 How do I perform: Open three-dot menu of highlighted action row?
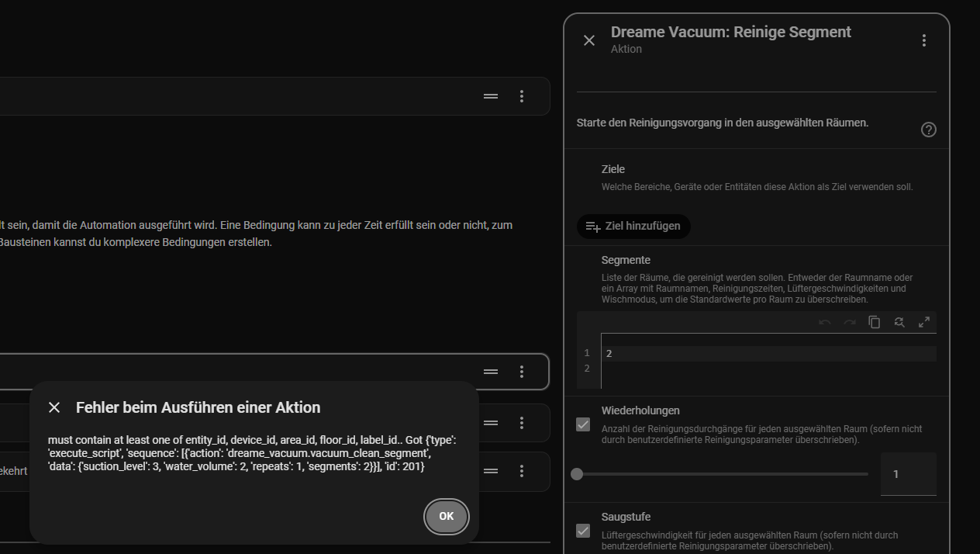tap(522, 372)
